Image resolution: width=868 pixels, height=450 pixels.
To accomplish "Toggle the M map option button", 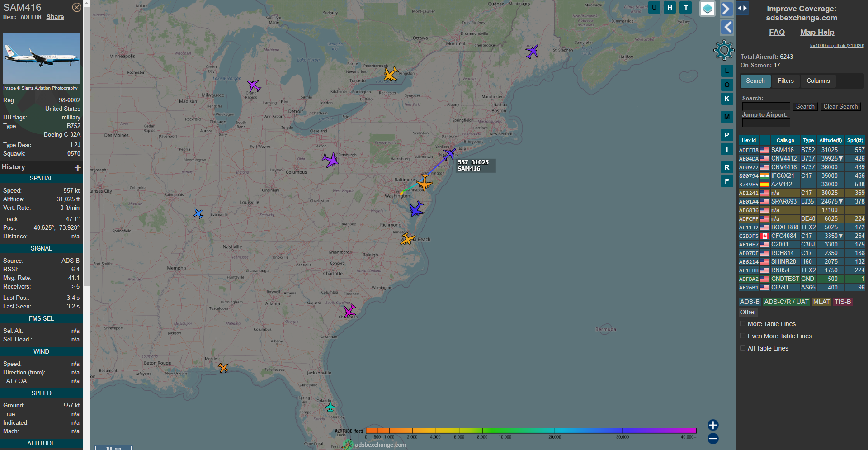I will point(727,117).
